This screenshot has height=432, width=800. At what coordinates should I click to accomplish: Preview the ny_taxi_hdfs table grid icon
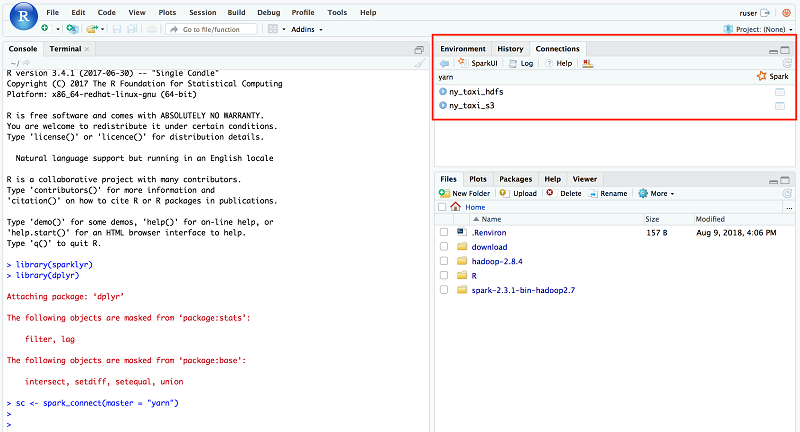[780, 92]
